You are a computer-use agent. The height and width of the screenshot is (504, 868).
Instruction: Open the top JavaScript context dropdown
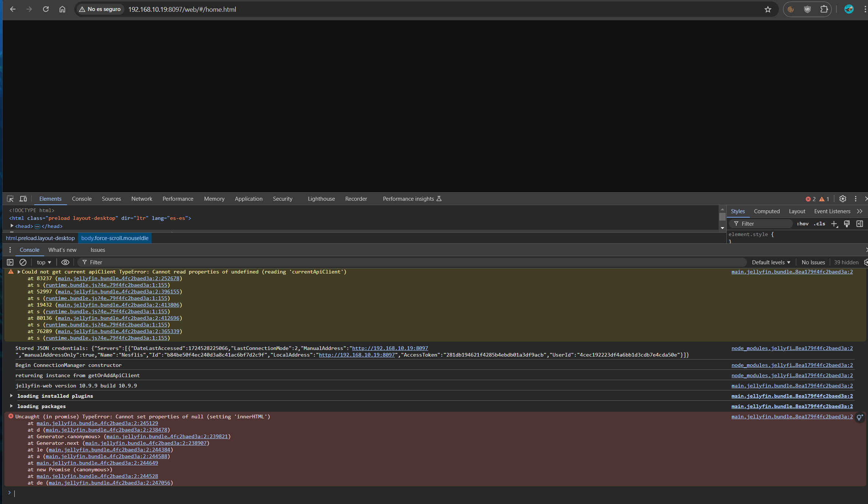point(44,262)
